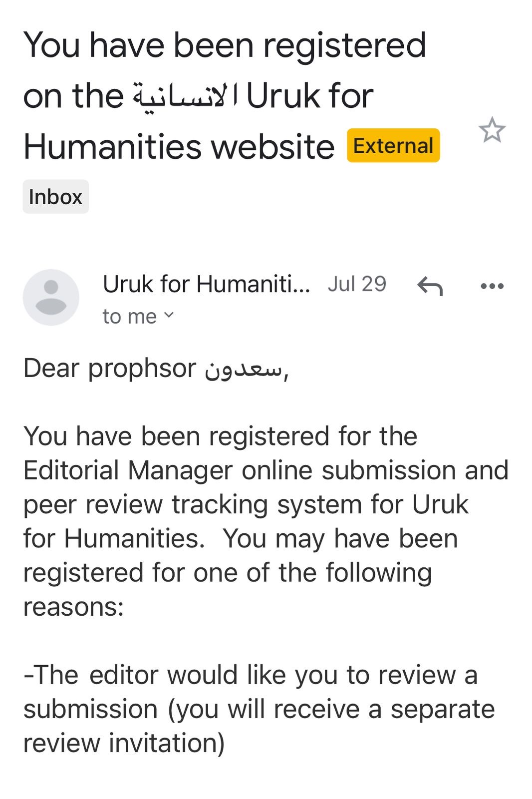Tap the '-The editor would like' line
532x799 pixels.
tap(150, 675)
